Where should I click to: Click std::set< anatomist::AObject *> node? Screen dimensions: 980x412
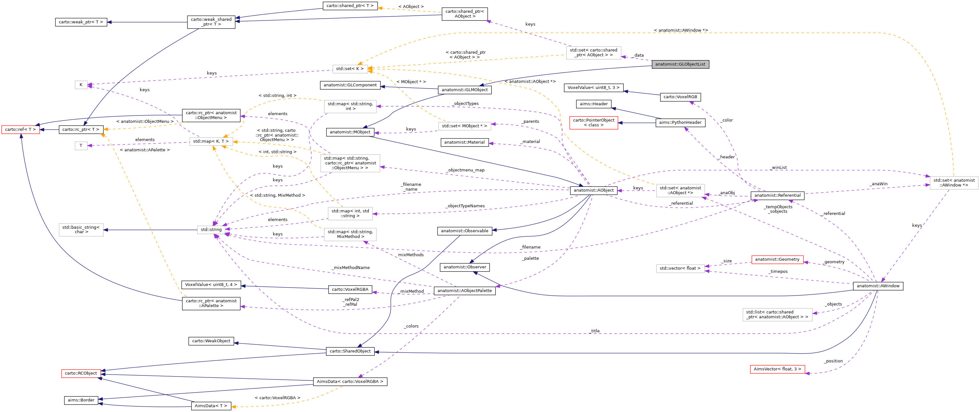tap(680, 191)
